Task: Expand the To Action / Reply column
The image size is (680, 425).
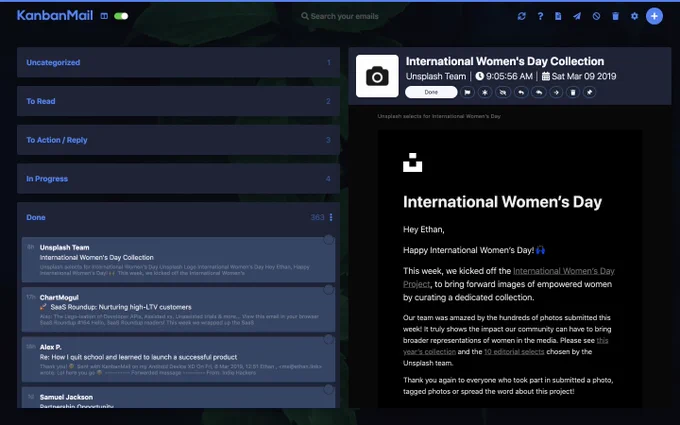Action: coord(178,140)
